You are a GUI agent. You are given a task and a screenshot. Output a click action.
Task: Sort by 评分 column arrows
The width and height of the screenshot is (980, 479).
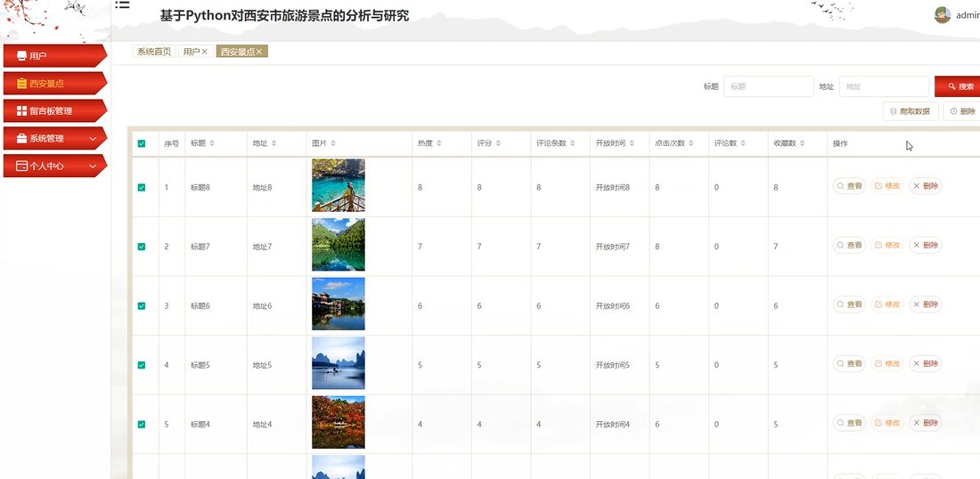point(498,143)
